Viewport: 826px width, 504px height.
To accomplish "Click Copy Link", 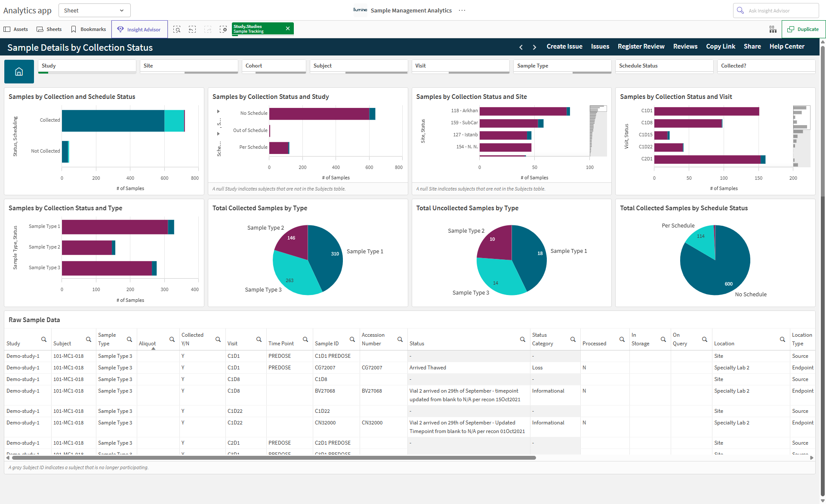I will click(x=721, y=46).
